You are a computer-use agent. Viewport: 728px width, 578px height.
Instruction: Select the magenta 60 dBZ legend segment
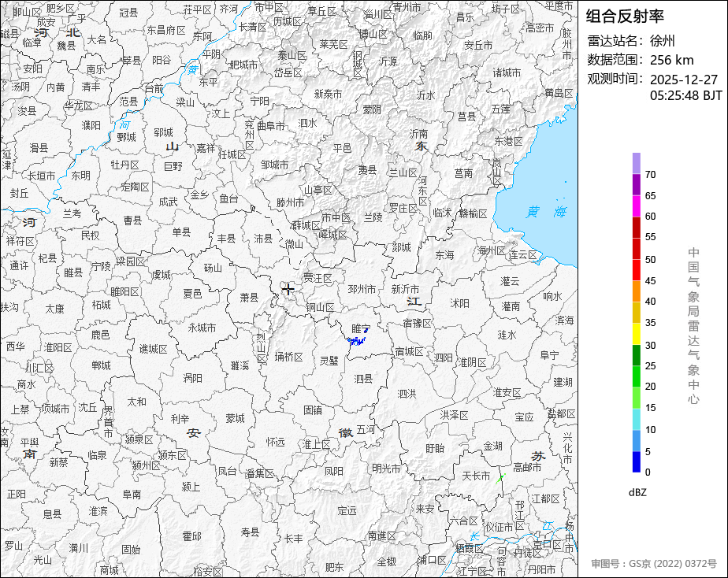[x=636, y=206]
